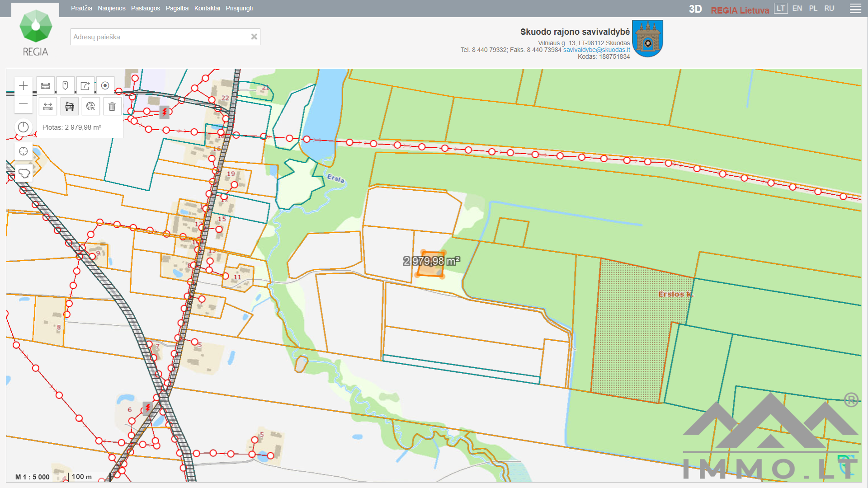Viewport: 868px width, 488px height.
Task: Open Paslaugos menu item
Action: 146,9
